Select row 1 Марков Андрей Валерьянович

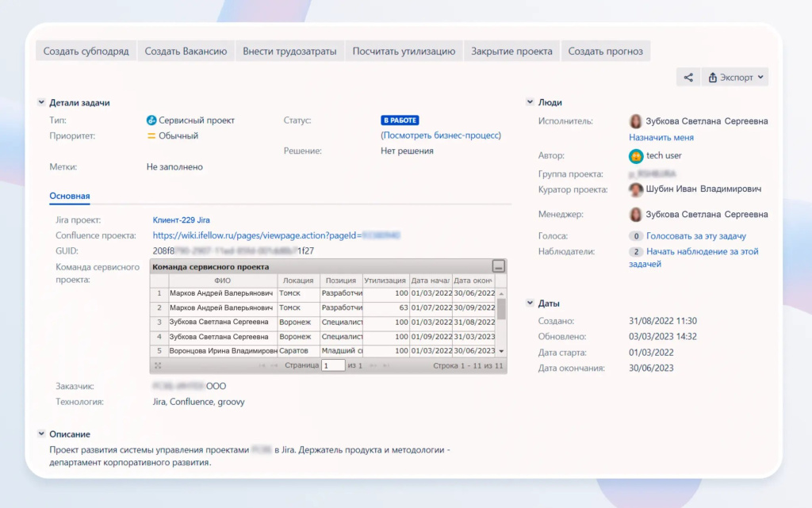(x=322, y=293)
